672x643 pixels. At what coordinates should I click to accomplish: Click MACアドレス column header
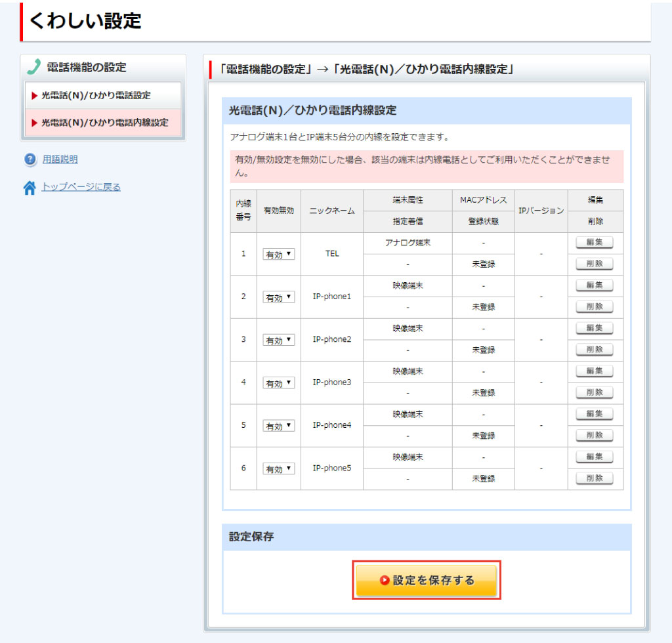[x=484, y=200]
